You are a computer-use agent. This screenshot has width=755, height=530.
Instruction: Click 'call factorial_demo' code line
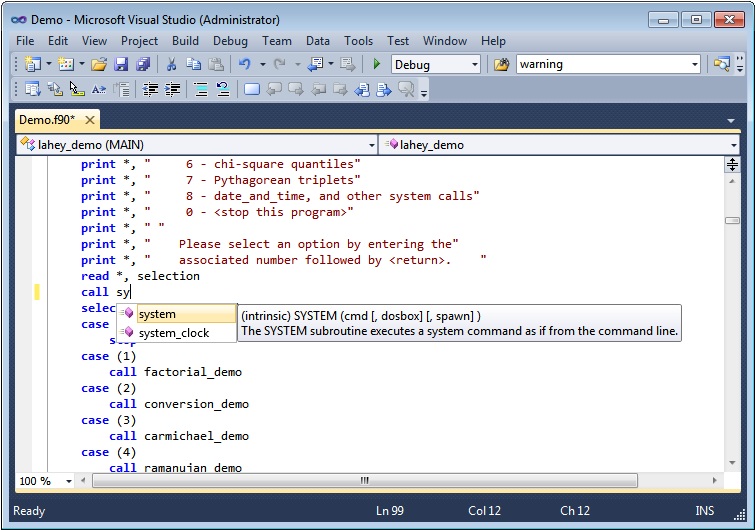point(175,372)
